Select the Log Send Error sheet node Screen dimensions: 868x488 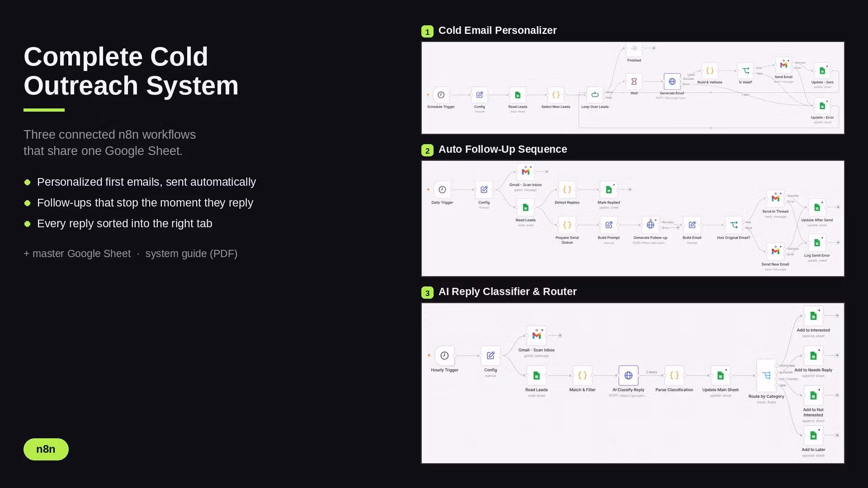[x=817, y=243]
